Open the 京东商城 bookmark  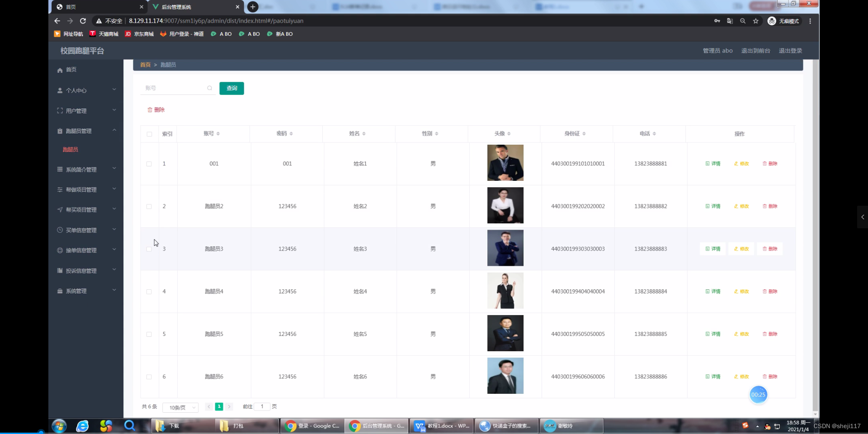pyautogui.click(x=139, y=34)
